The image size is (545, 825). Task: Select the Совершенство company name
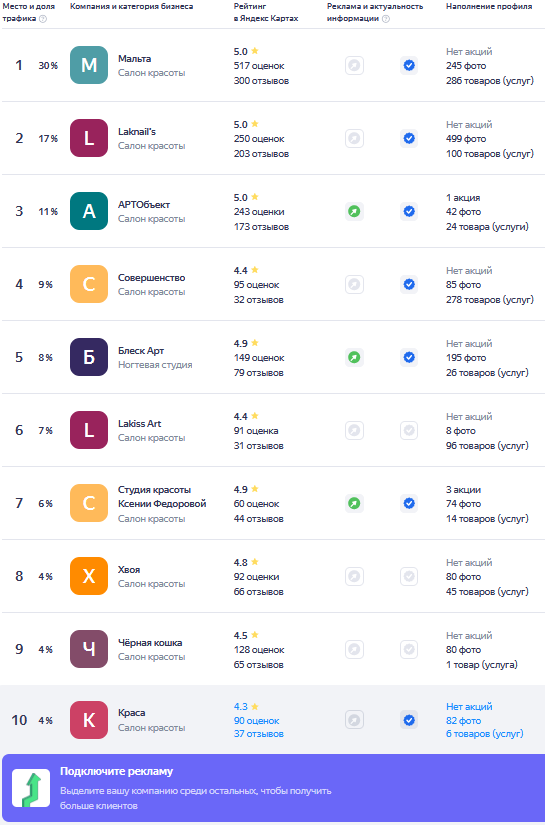click(152, 278)
